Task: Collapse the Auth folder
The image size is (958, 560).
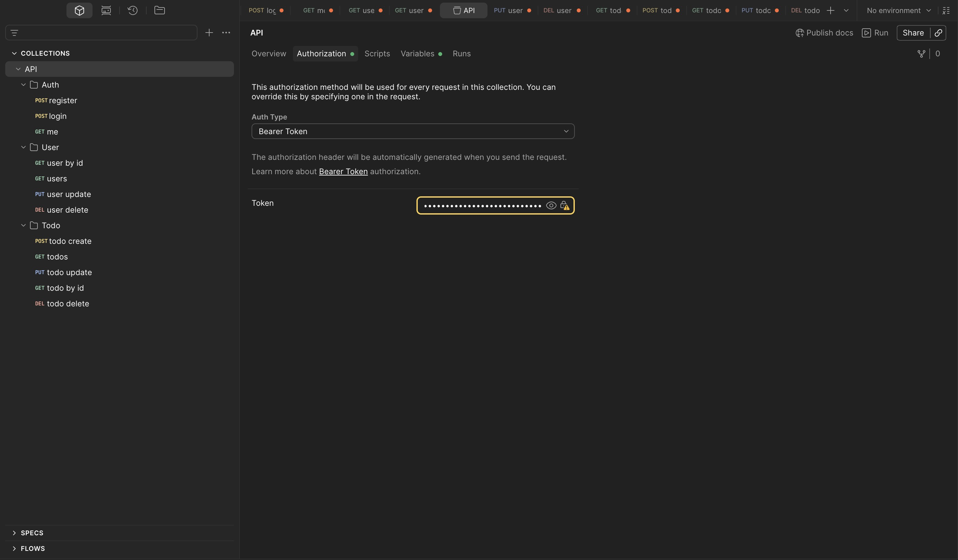Action: pyautogui.click(x=23, y=85)
